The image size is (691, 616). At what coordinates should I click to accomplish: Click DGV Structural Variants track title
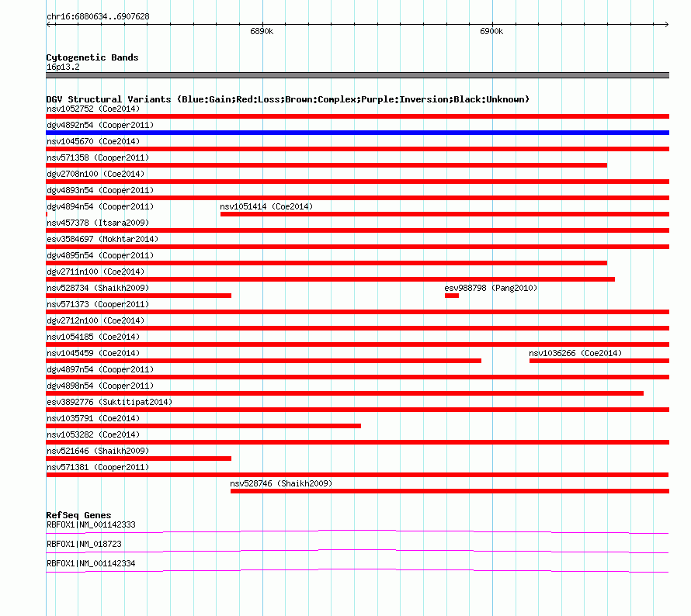[288, 99]
